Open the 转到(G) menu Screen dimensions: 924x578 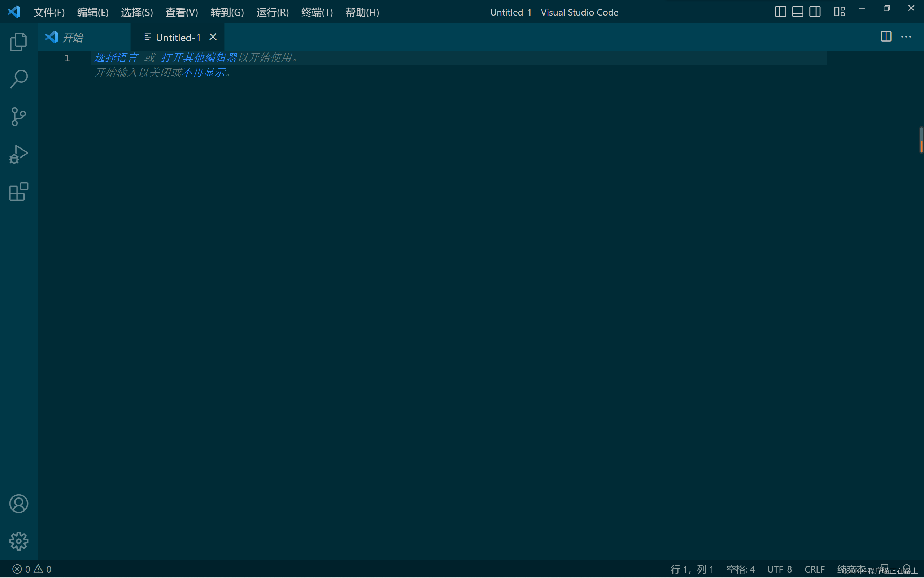click(x=227, y=12)
